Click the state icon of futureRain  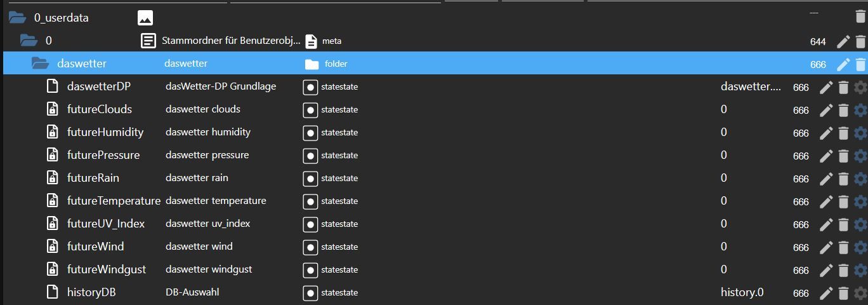[310, 179]
